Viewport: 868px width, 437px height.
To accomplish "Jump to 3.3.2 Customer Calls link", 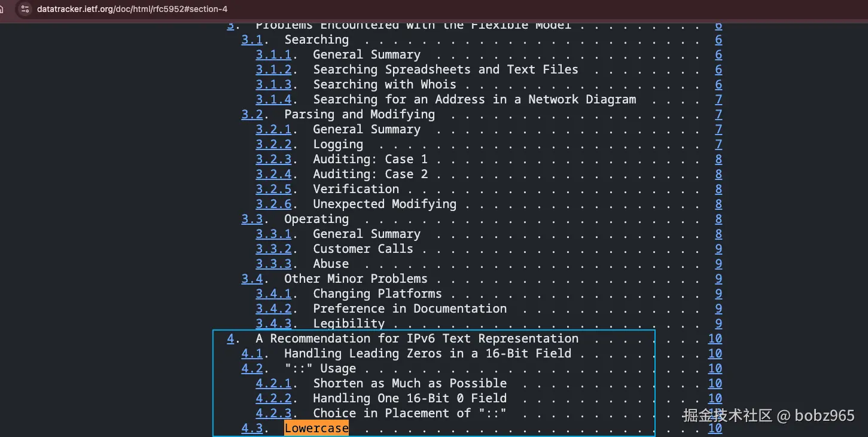I will (273, 249).
